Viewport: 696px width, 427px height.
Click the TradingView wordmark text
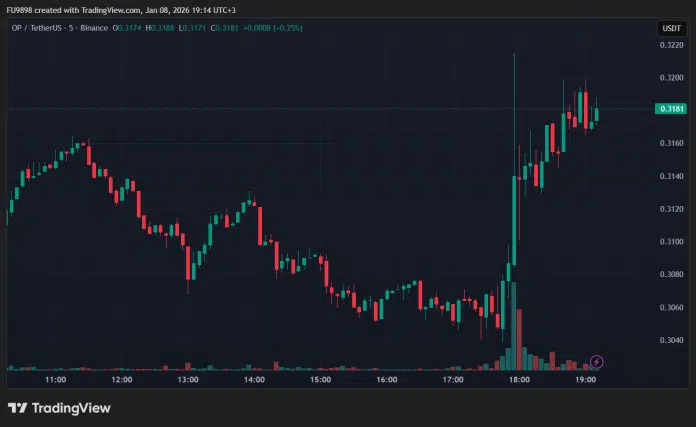pyautogui.click(x=71, y=408)
